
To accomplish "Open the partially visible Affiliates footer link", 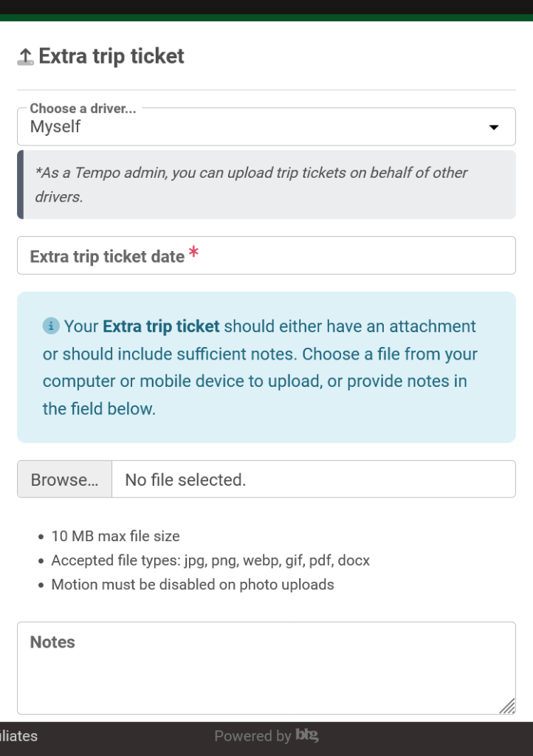I will click(x=18, y=736).
